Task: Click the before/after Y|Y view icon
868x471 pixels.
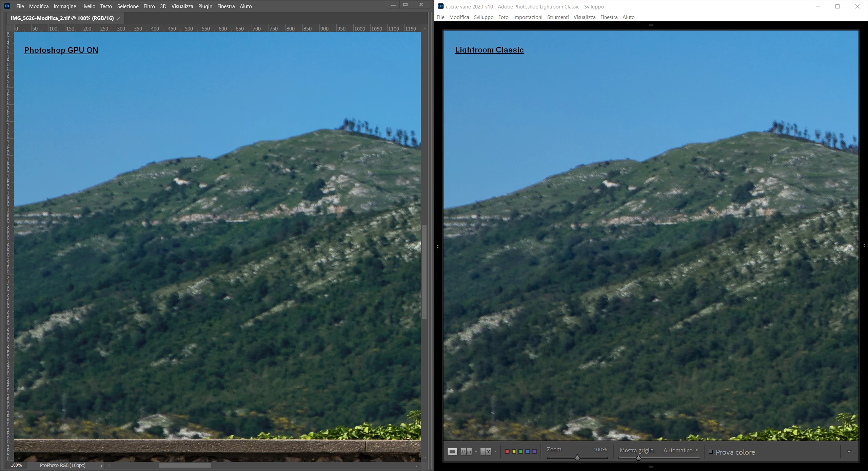Action: (486, 451)
